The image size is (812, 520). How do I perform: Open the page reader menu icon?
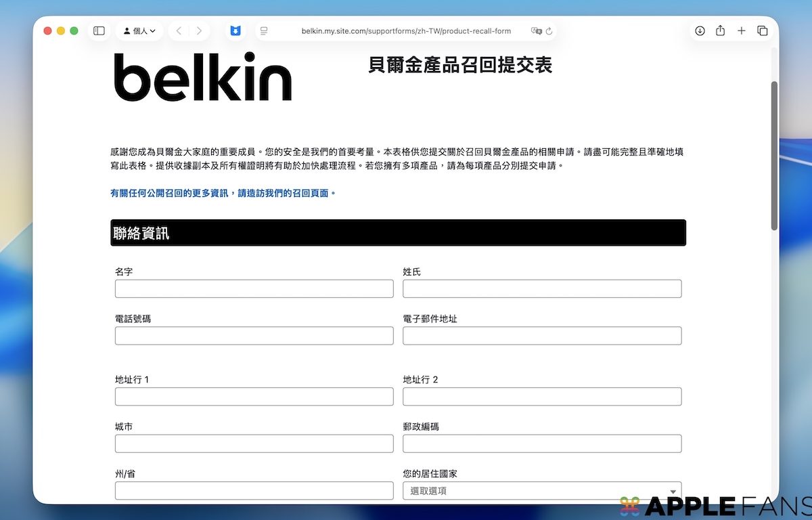[x=264, y=31]
